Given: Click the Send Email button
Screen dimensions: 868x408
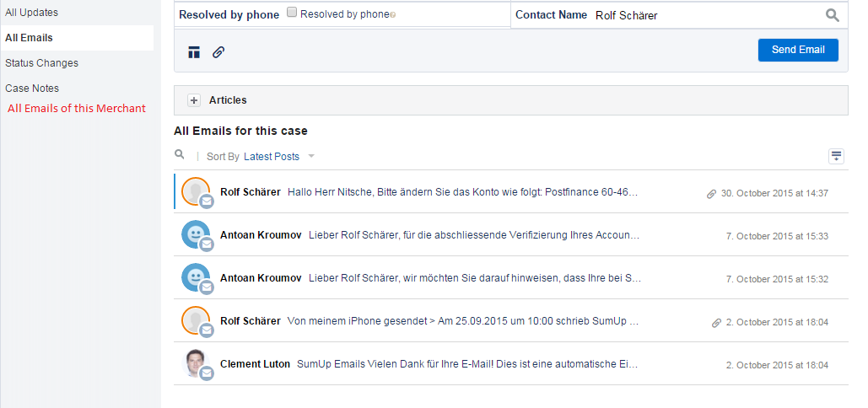Looking at the screenshot, I should pos(798,50).
